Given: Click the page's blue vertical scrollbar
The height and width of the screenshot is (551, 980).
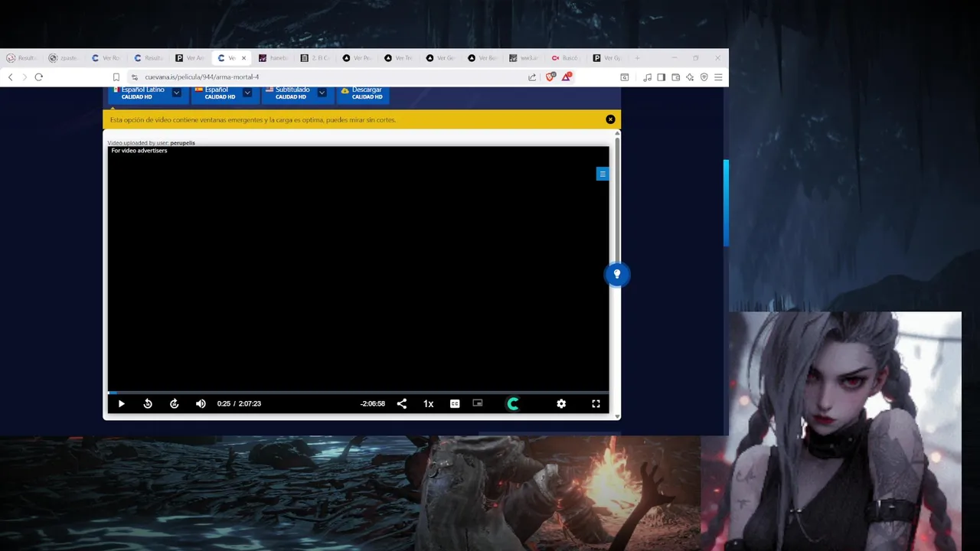Looking at the screenshot, I should coord(726,203).
